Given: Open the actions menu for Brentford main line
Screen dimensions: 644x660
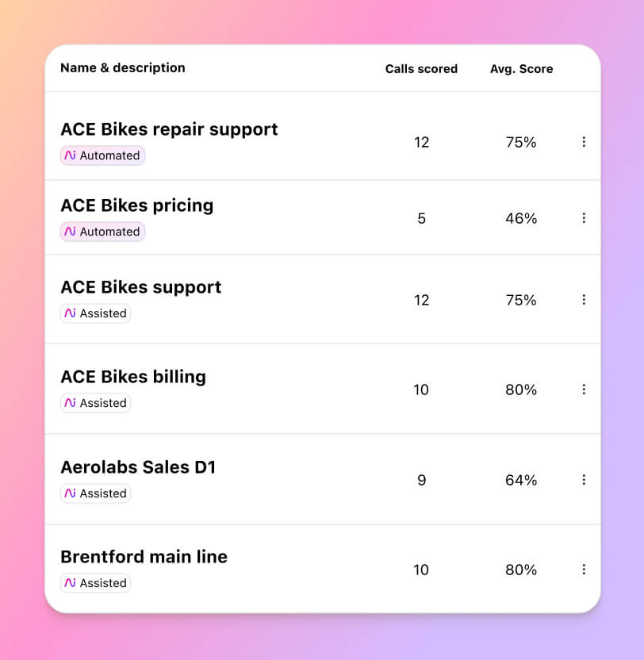Looking at the screenshot, I should (x=585, y=570).
